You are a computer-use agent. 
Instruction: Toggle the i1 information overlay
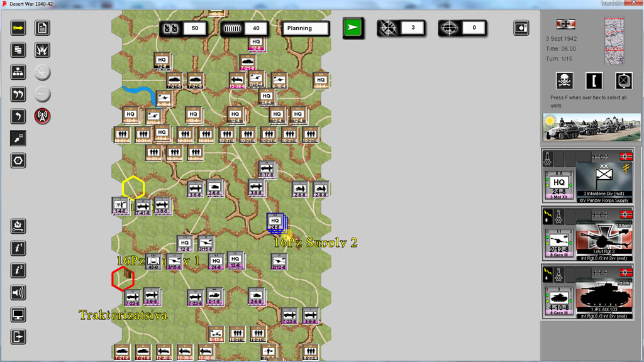[x=18, y=248]
